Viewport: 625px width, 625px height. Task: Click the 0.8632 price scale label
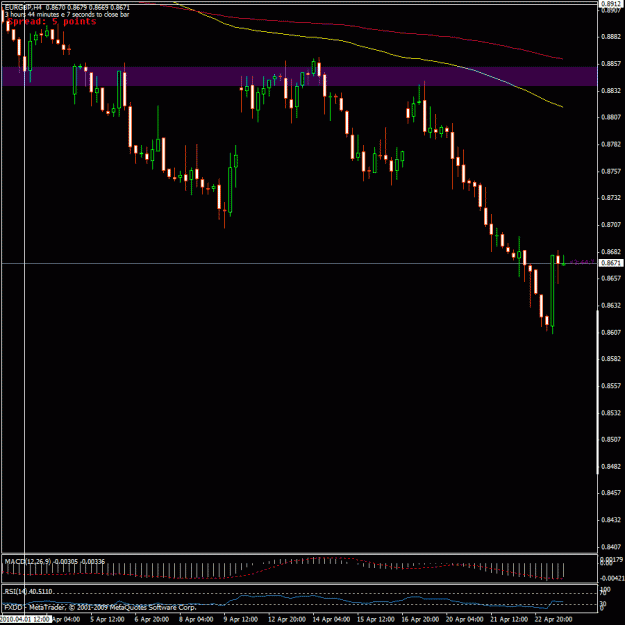click(x=611, y=305)
